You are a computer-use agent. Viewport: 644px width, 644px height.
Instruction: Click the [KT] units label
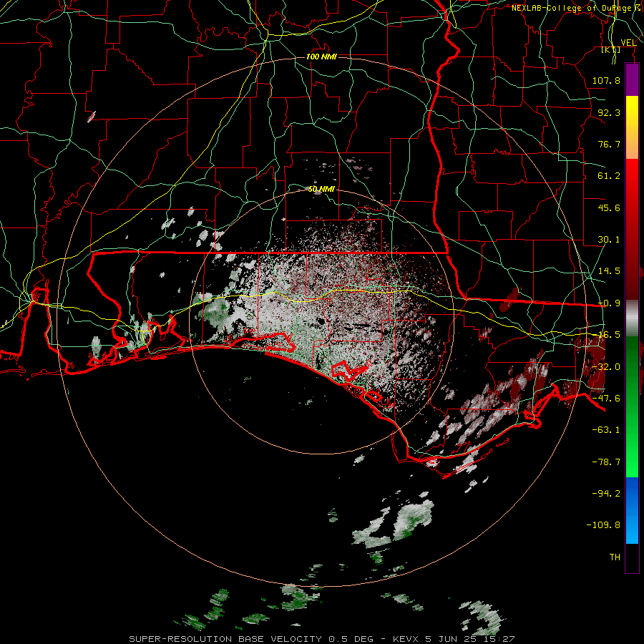611,49
